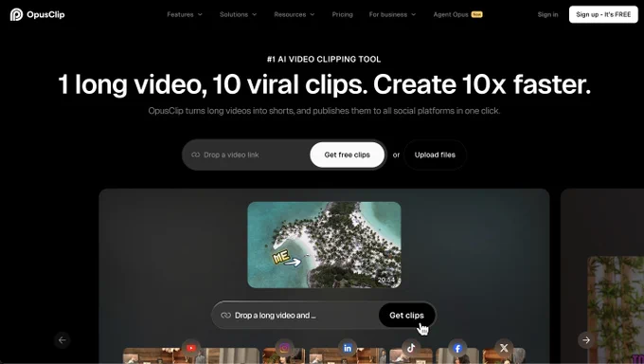Click the OpusClip turns long videos subtitle
This screenshot has width=644, height=364.
coord(324,111)
